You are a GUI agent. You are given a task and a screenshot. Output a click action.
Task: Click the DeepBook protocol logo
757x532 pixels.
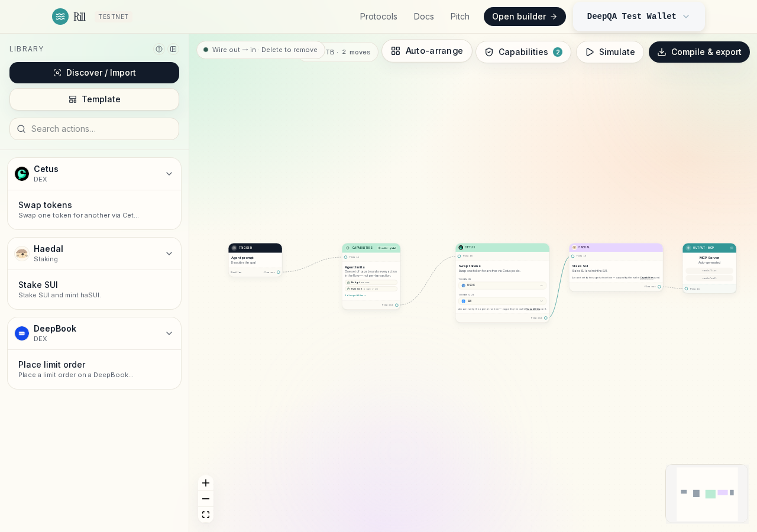tap(22, 333)
